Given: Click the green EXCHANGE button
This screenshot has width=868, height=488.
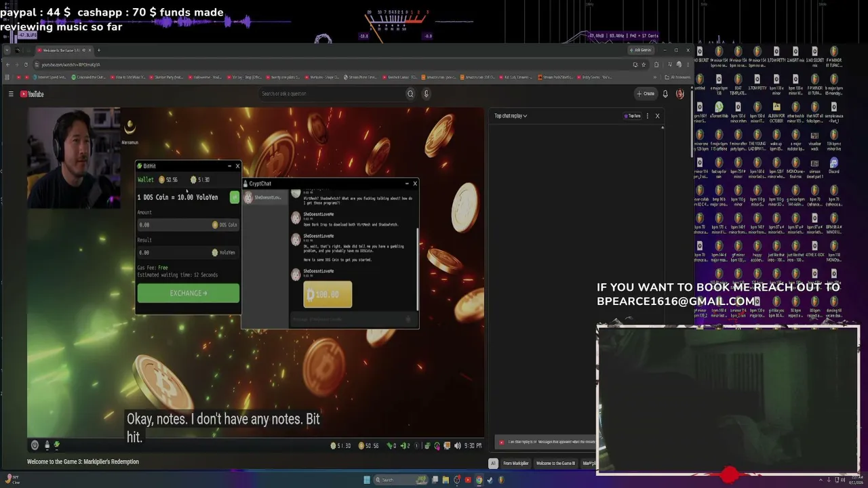Looking at the screenshot, I should (x=189, y=293).
